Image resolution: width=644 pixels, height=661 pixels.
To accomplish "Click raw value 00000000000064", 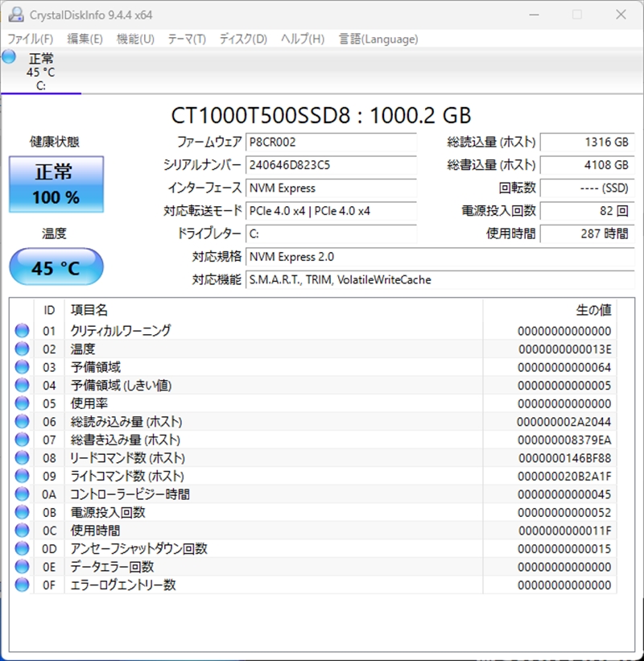I will tap(564, 367).
